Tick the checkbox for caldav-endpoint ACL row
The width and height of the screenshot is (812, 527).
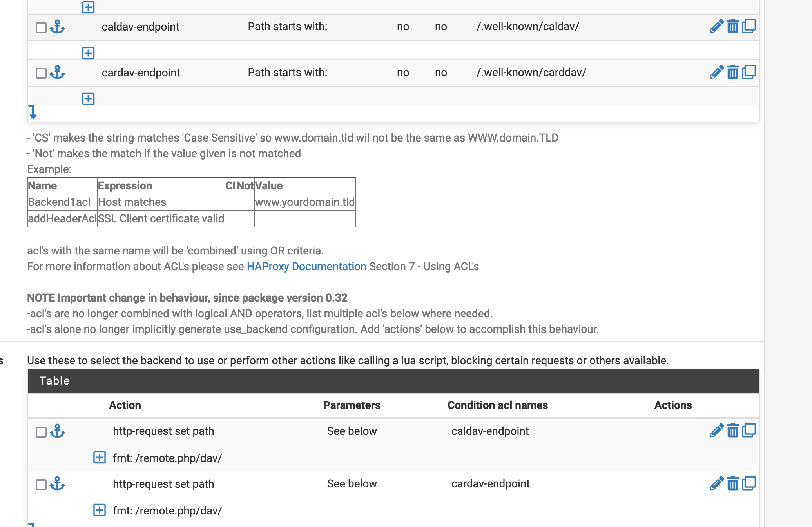click(41, 28)
